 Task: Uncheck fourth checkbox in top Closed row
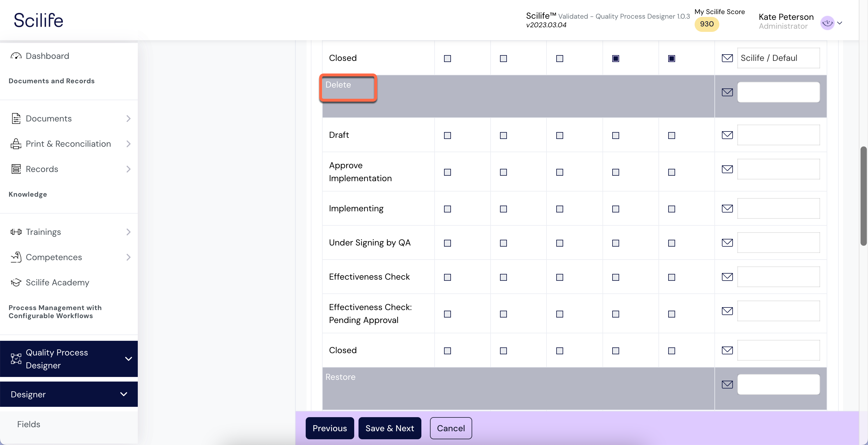(615, 58)
